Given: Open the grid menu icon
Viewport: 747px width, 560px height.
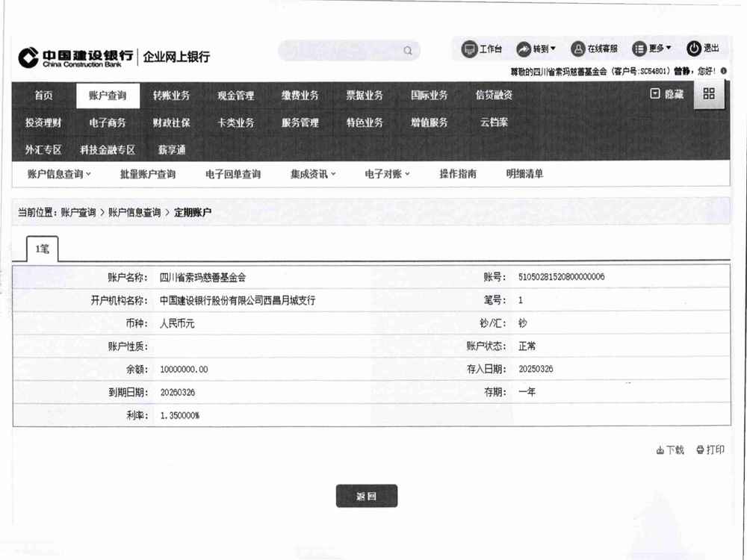Looking at the screenshot, I should pyautogui.click(x=709, y=94).
